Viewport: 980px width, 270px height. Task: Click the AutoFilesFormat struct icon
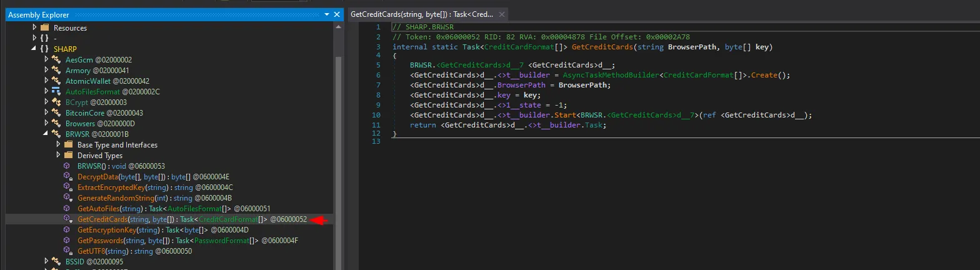pyautogui.click(x=56, y=91)
